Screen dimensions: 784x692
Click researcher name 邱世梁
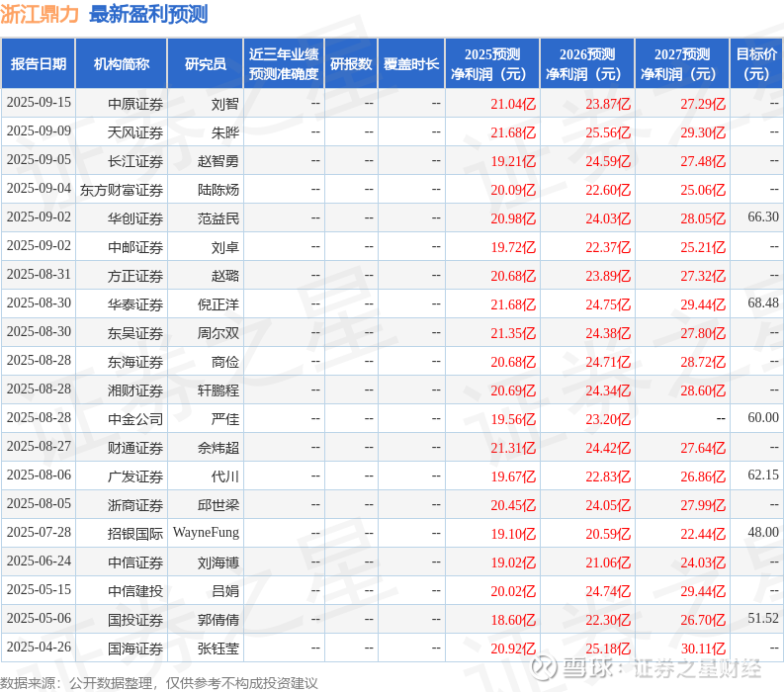click(x=218, y=505)
